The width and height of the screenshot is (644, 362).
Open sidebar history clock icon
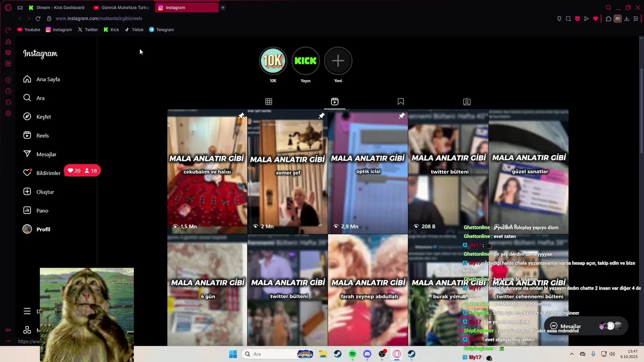[x=8, y=91]
